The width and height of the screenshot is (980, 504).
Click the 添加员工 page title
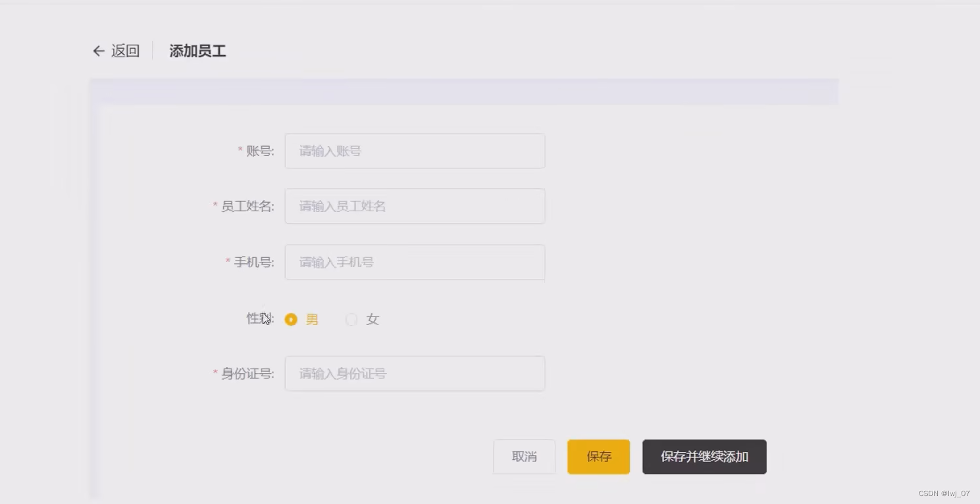point(197,51)
